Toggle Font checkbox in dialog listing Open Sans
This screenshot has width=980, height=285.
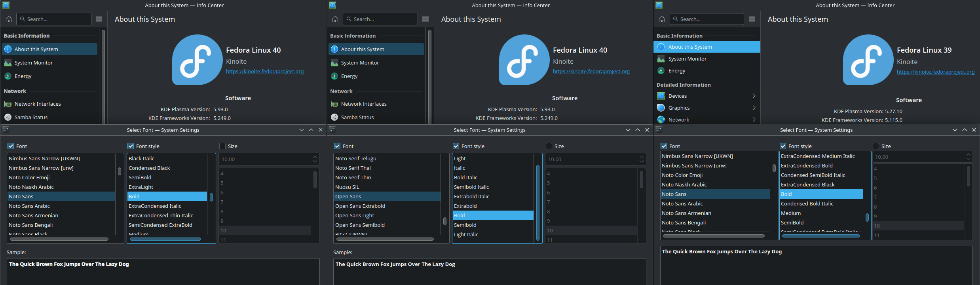(337, 146)
